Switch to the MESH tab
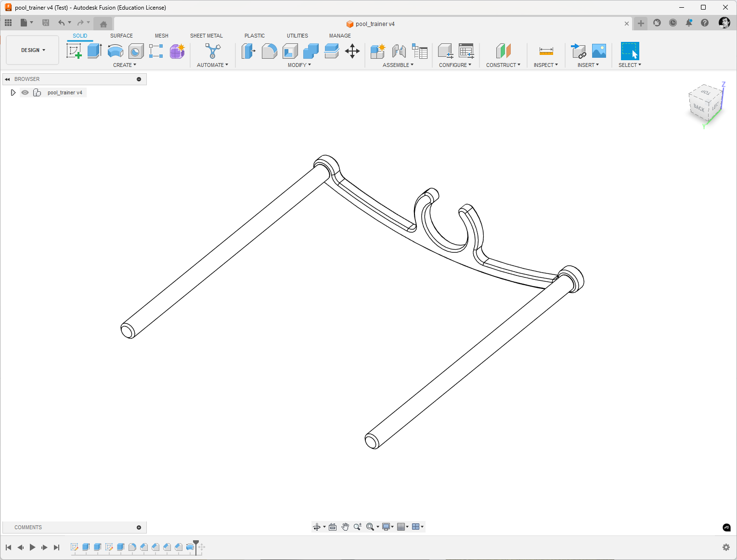Viewport: 737px width, 560px height. pyautogui.click(x=162, y=36)
